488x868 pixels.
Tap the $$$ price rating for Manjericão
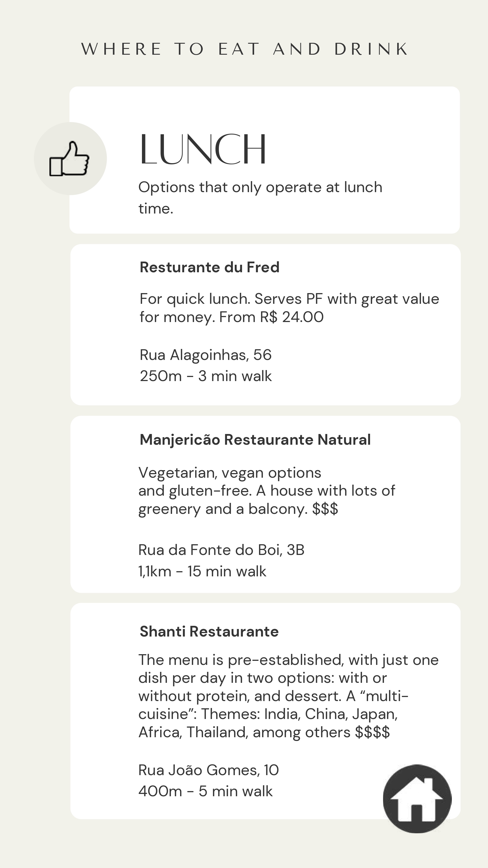(325, 509)
